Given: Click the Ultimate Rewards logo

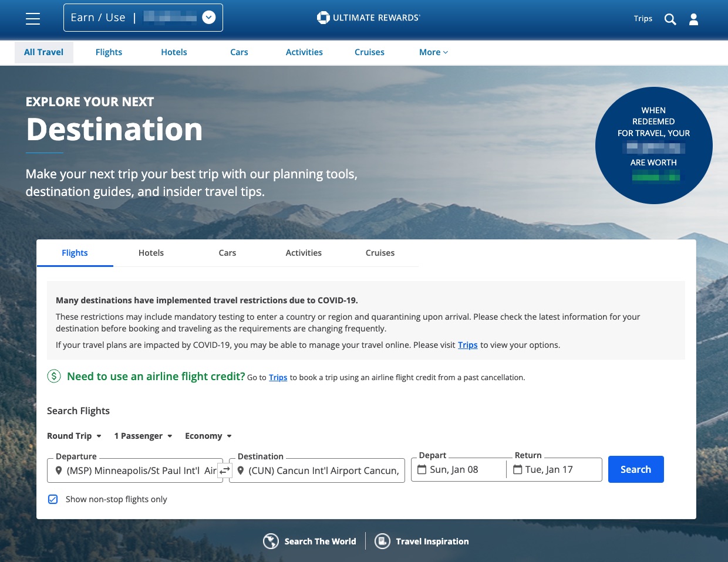Looking at the screenshot, I should (368, 18).
